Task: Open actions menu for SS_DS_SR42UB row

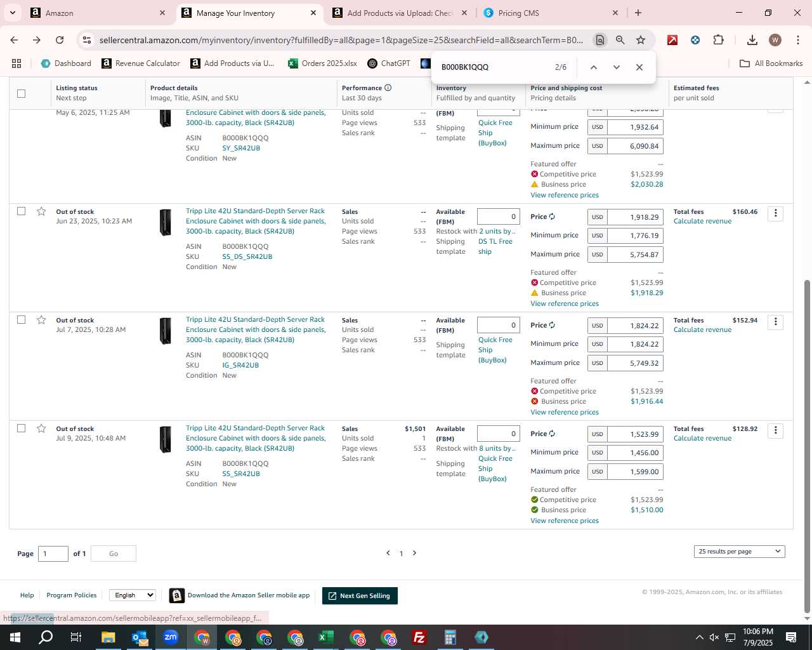Action: [x=775, y=214]
